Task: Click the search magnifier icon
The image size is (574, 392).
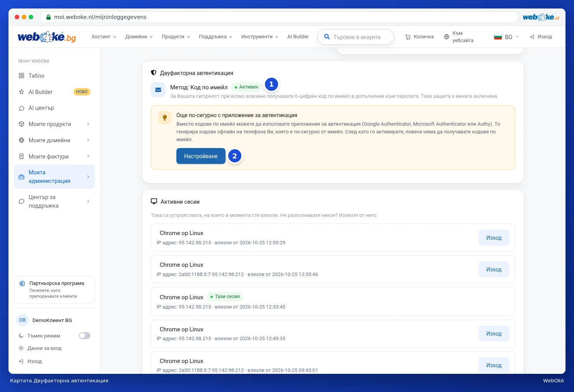Action: pos(327,37)
